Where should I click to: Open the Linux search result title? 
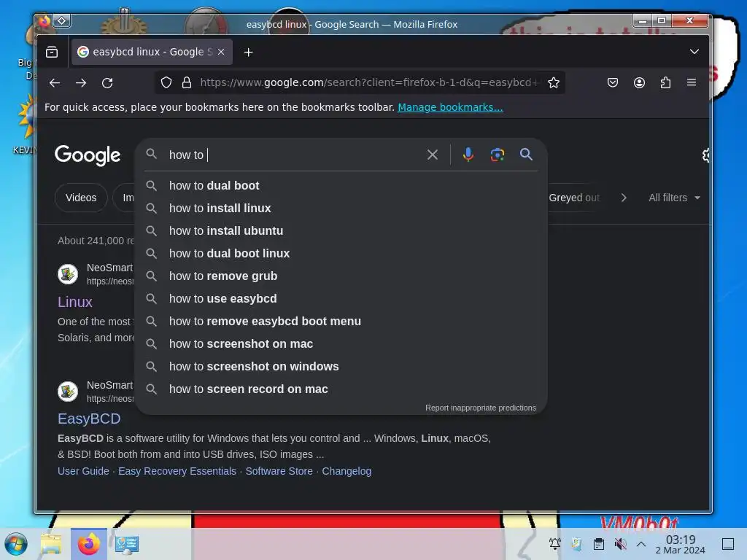75,302
